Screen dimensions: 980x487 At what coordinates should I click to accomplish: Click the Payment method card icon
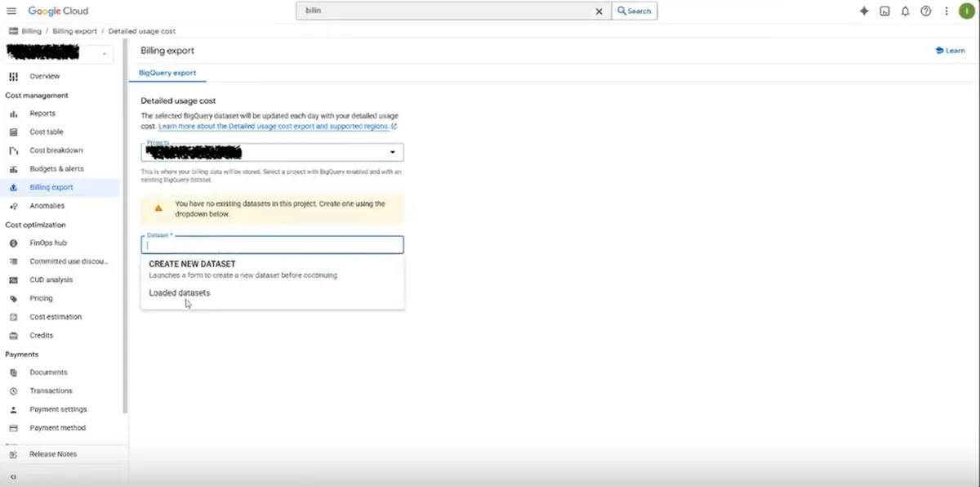click(13, 428)
